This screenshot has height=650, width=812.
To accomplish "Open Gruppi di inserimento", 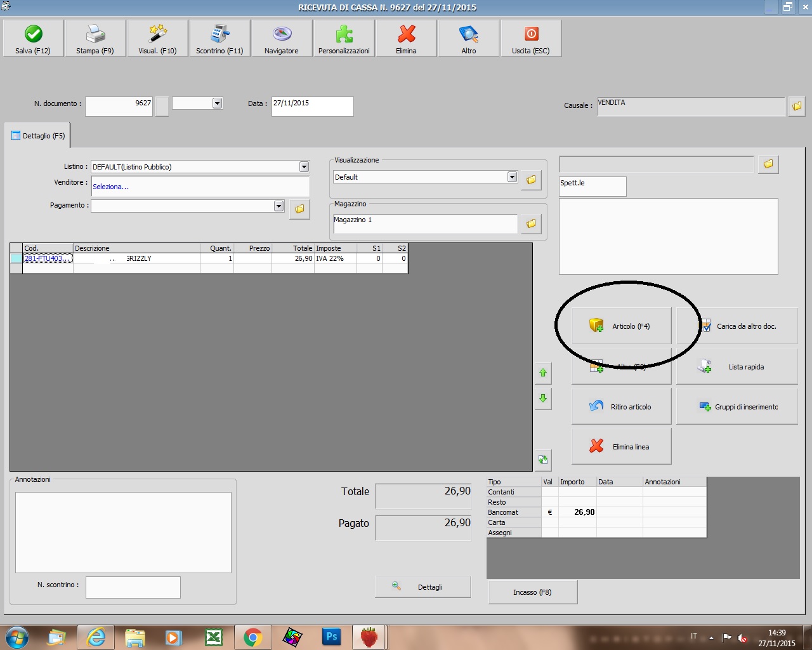I will (737, 407).
